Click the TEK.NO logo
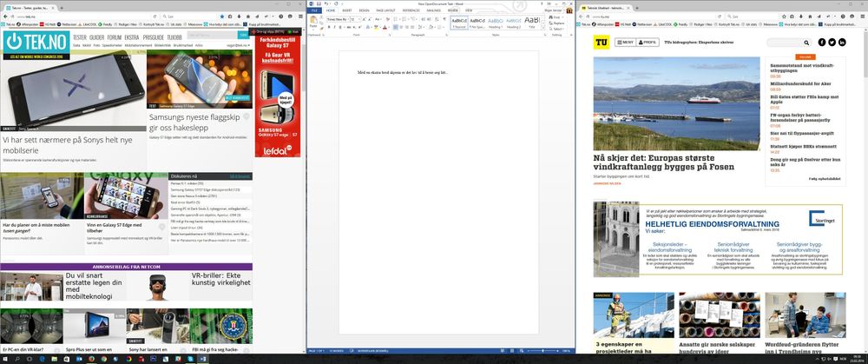The width and height of the screenshot is (868, 364). click(36, 42)
